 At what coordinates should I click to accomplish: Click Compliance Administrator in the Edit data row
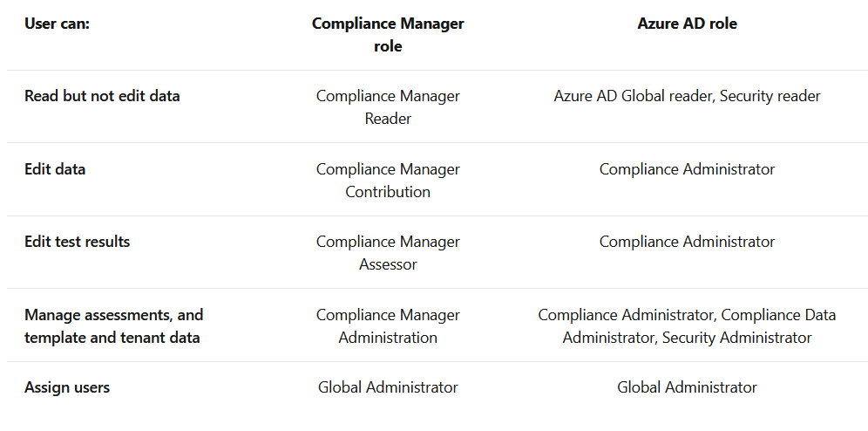[x=687, y=169]
